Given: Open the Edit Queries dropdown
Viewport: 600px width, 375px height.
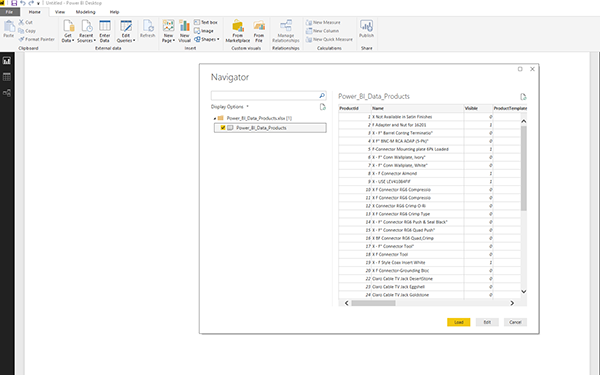Looking at the screenshot, I should [126, 31].
